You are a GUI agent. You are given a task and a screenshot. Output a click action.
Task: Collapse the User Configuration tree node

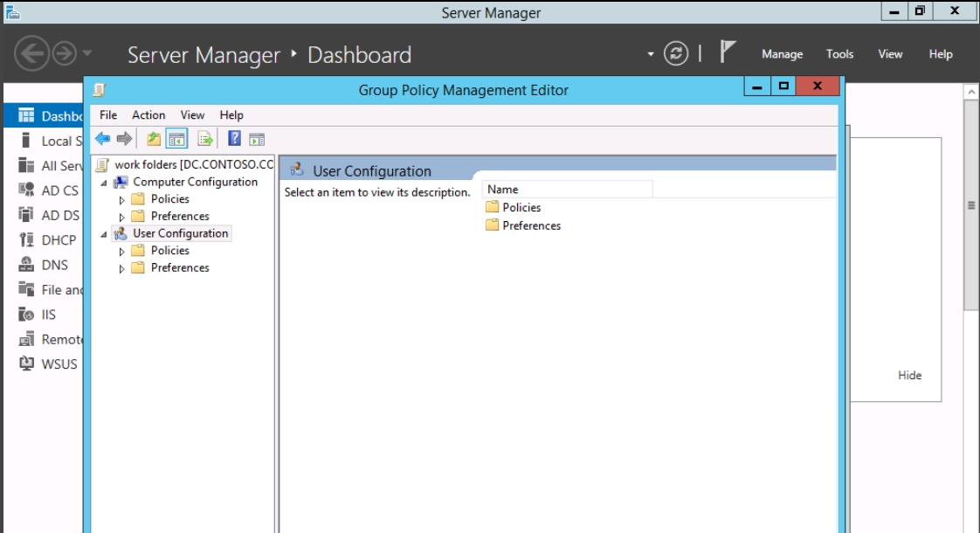105,234
